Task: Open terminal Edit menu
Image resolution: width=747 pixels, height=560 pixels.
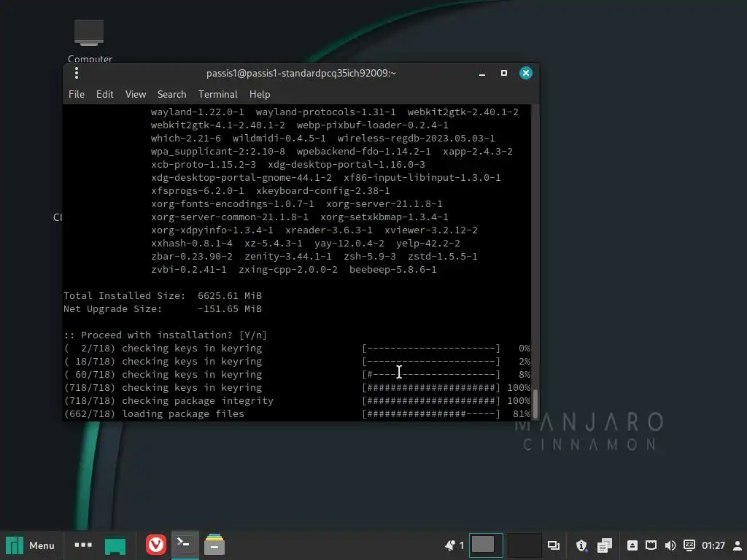Action: [x=105, y=94]
